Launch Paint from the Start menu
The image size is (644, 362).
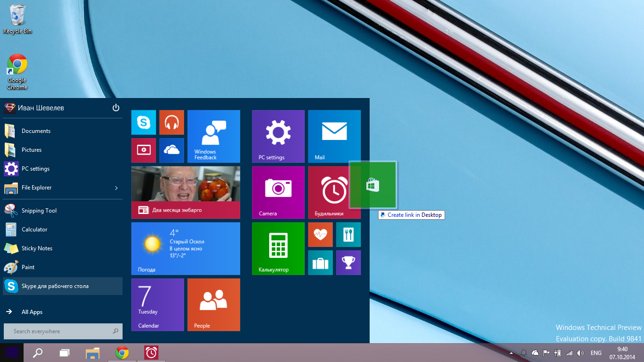point(63,267)
